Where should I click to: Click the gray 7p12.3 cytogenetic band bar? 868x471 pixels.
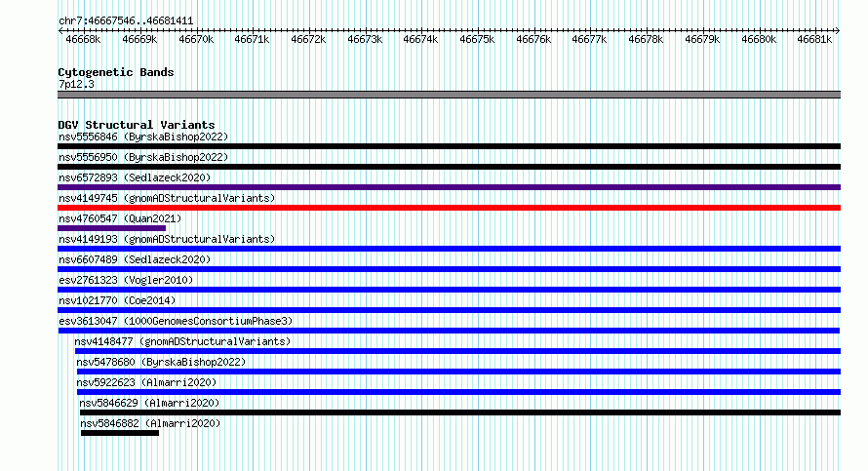(449, 95)
